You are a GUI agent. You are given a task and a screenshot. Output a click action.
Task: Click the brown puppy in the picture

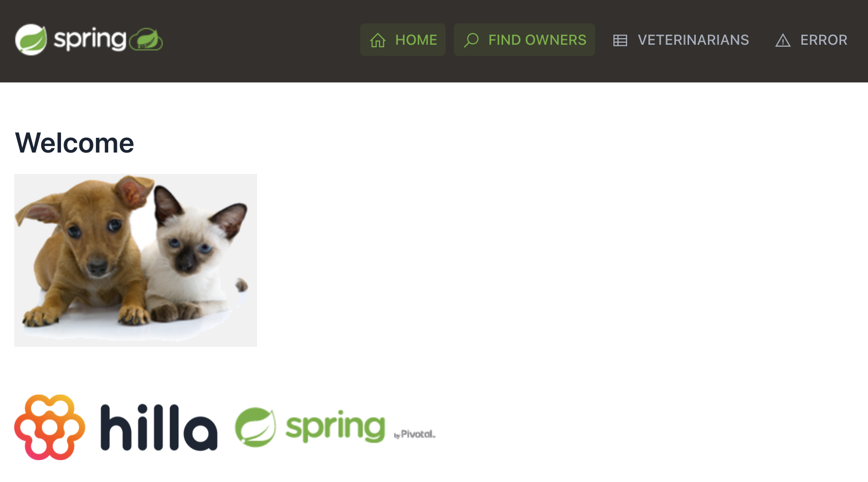(x=84, y=252)
